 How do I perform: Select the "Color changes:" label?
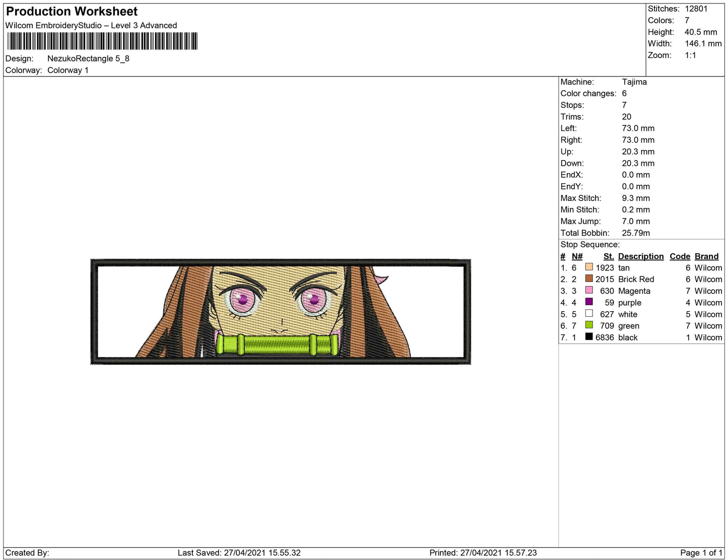pyautogui.click(x=588, y=93)
